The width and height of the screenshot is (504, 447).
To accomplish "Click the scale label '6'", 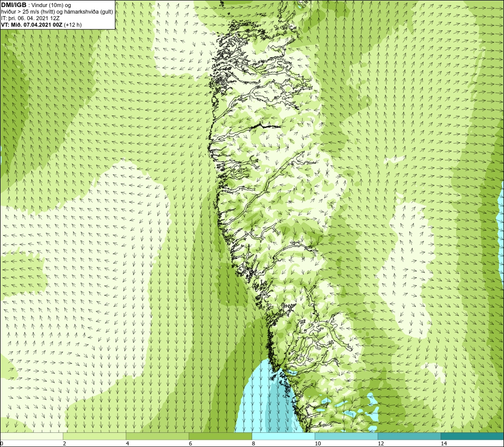I will [x=191, y=443].
